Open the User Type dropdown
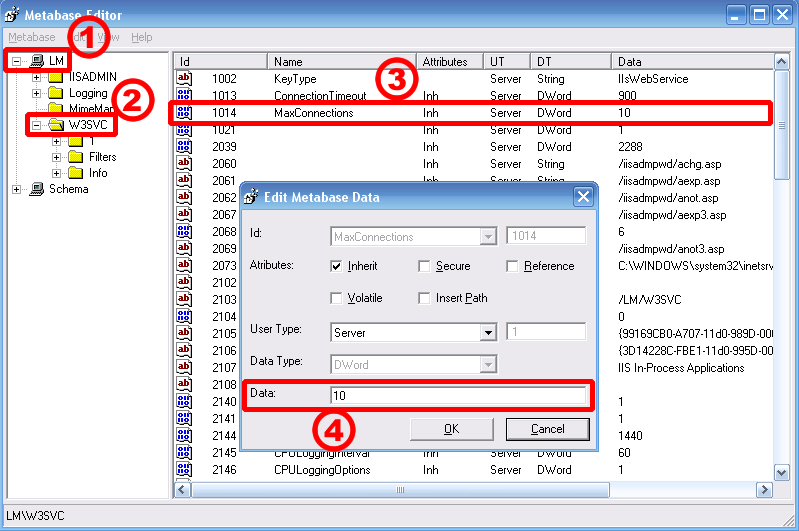Viewport: 799px width, 531px height. tap(488, 332)
